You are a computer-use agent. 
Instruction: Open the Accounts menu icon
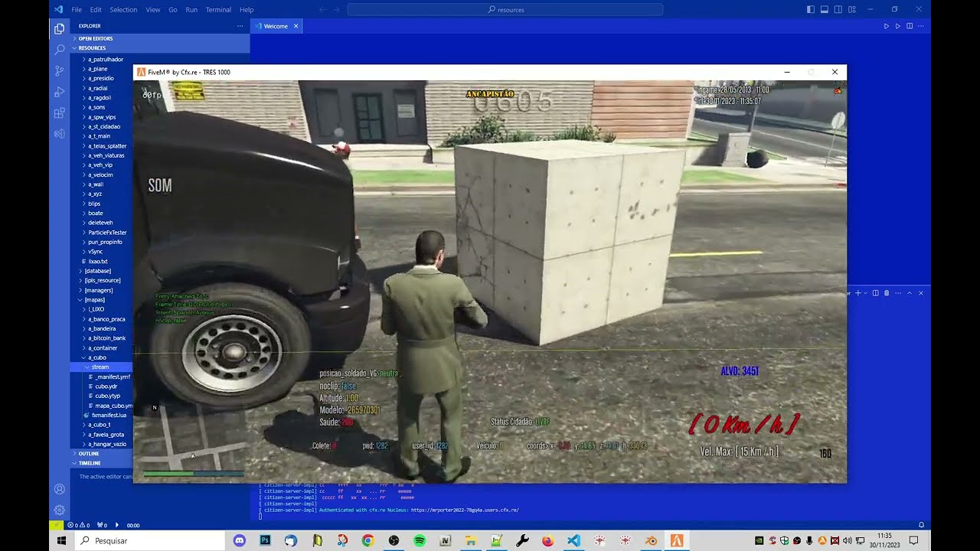coord(60,489)
